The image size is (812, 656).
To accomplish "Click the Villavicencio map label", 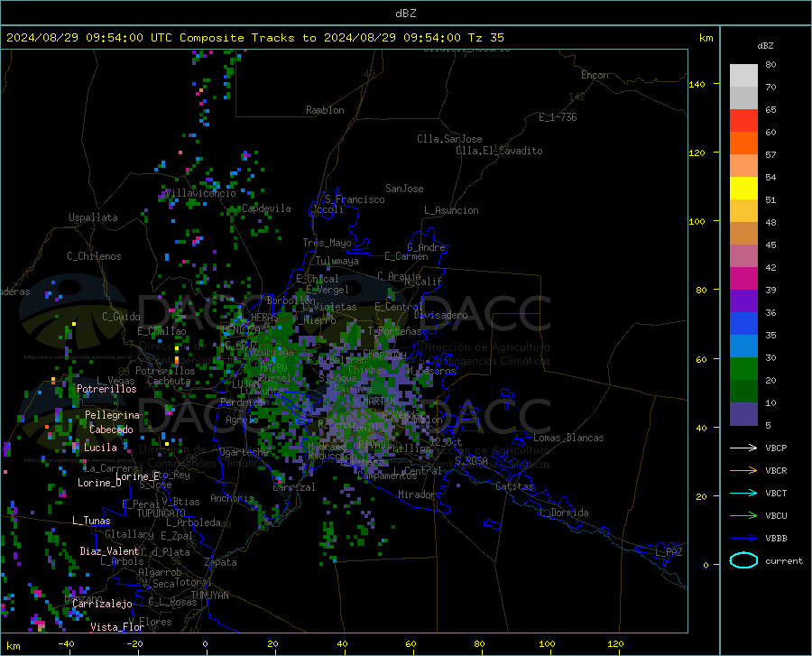I will pos(200,193).
